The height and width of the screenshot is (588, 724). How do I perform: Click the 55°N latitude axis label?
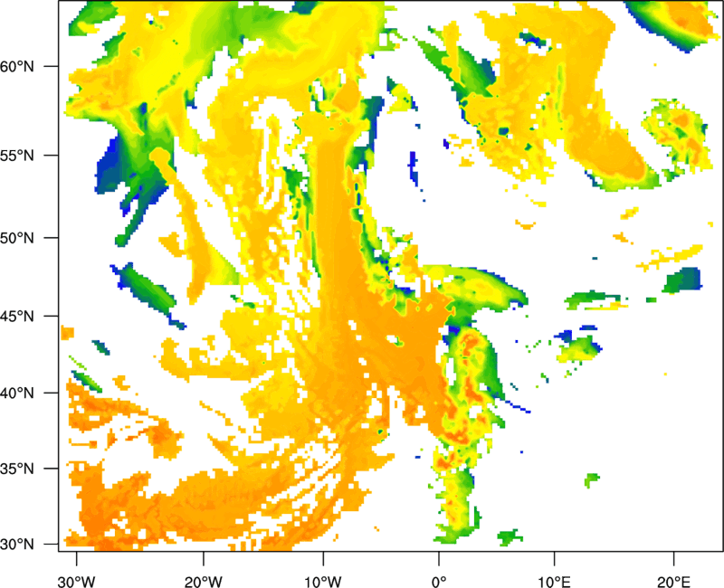click(17, 156)
